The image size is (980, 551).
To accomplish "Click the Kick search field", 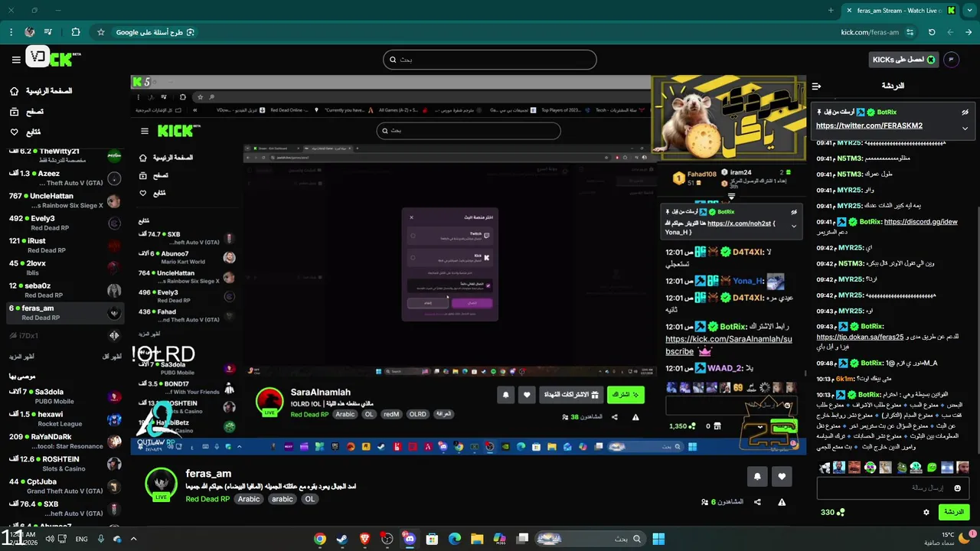I will coord(489,60).
